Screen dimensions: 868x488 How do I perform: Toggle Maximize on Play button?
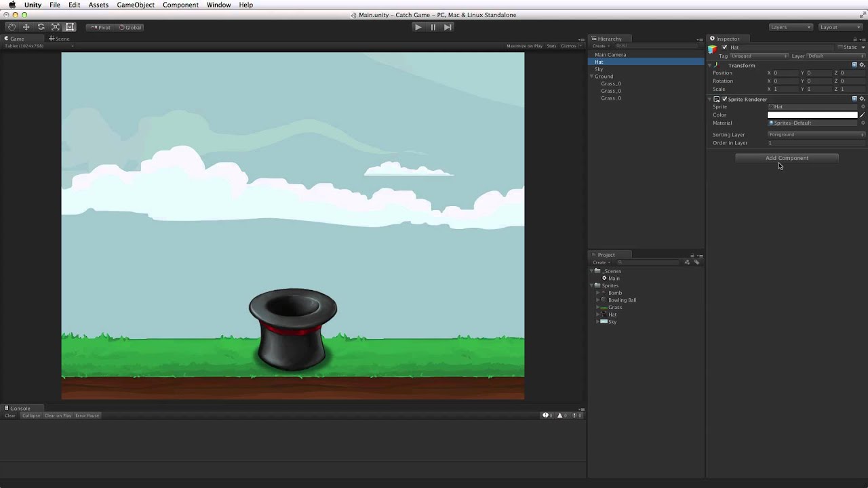pyautogui.click(x=524, y=46)
